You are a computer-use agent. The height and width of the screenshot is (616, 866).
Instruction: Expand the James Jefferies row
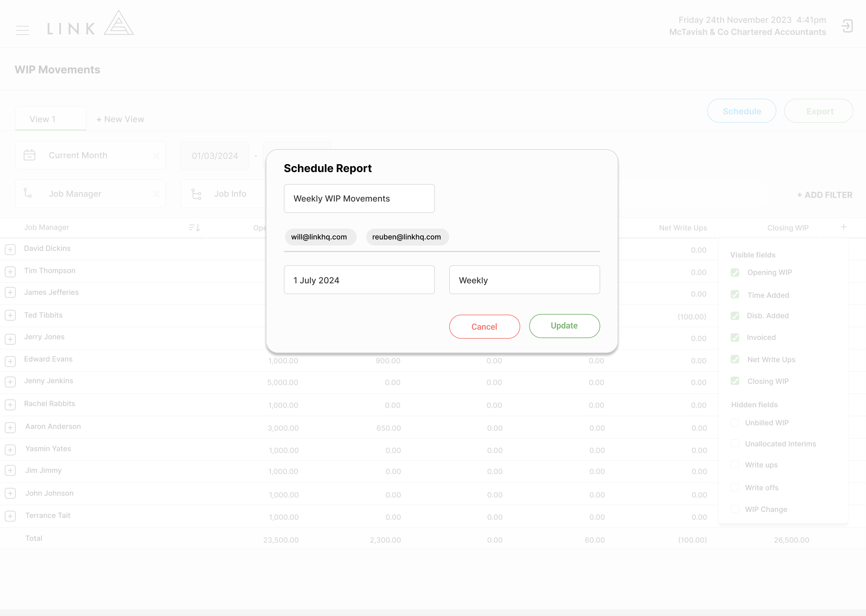point(10,292)
